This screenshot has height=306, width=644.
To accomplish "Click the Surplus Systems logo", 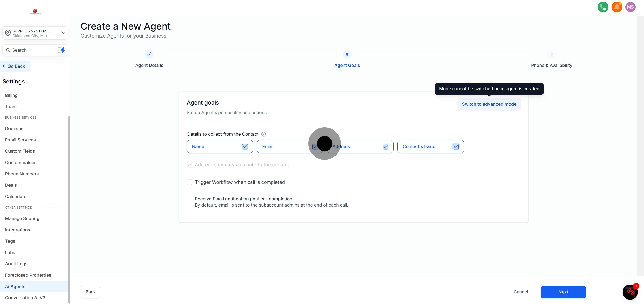I will [35, 11].
